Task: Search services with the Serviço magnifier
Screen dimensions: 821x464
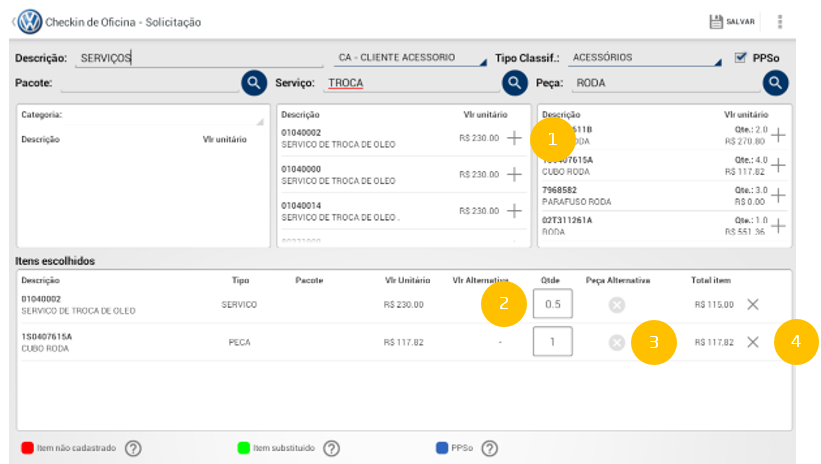Action: 515,83
